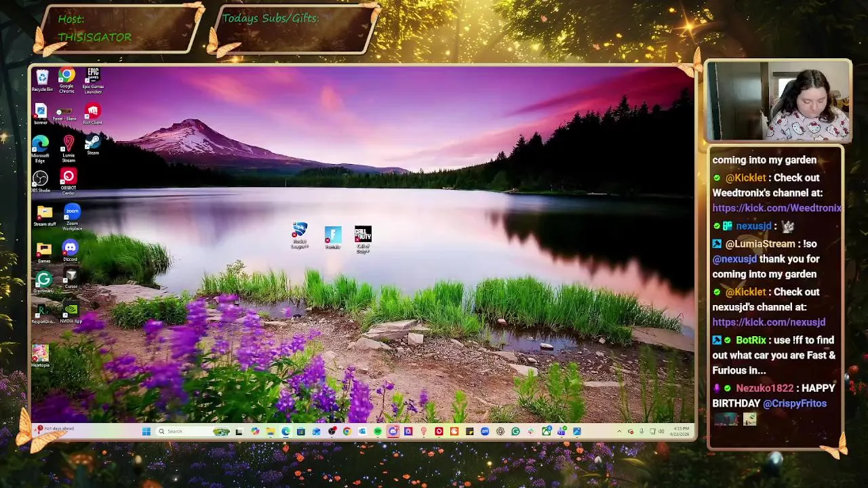Open the Riot Client desktop shortcut
This screenshot has width=868, height=488.
pyautogui.click(x=92, y=114)
